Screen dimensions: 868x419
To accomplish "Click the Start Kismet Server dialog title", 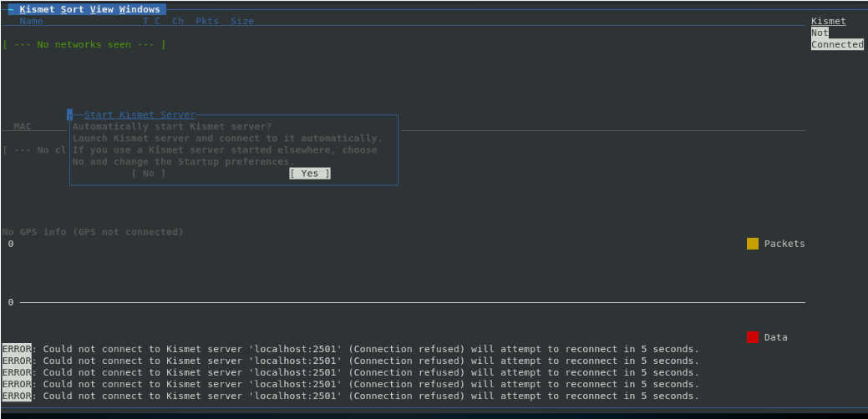I will coord(140,115).
